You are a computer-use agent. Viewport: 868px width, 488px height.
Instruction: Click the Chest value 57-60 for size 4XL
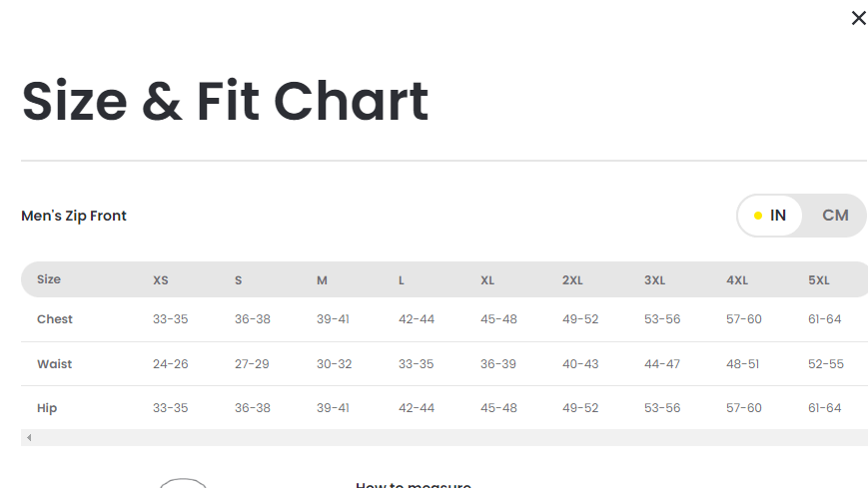pyautogui.click(x=744, y=319)
